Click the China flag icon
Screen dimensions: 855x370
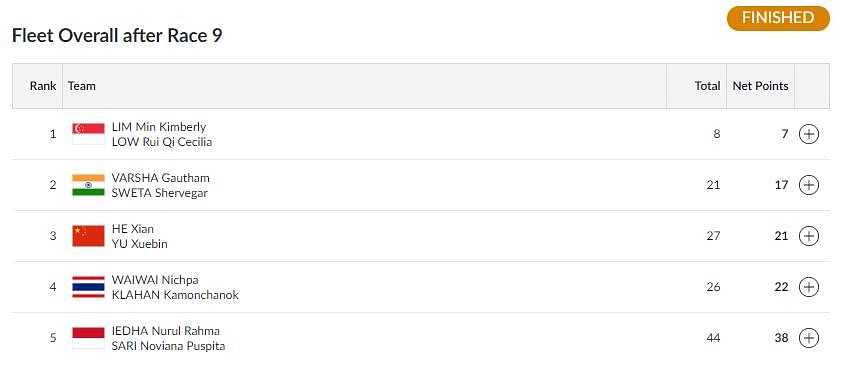(88, 236)
